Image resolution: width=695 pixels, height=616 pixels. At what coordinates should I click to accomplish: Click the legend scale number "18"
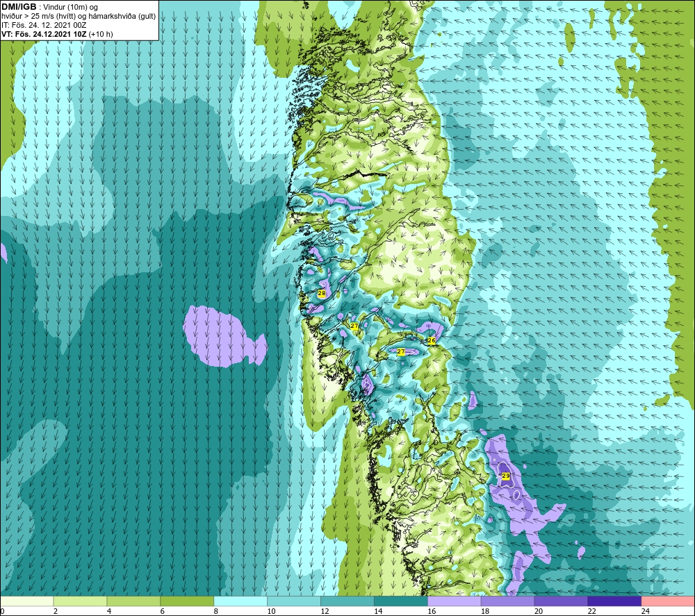[485, 611]
